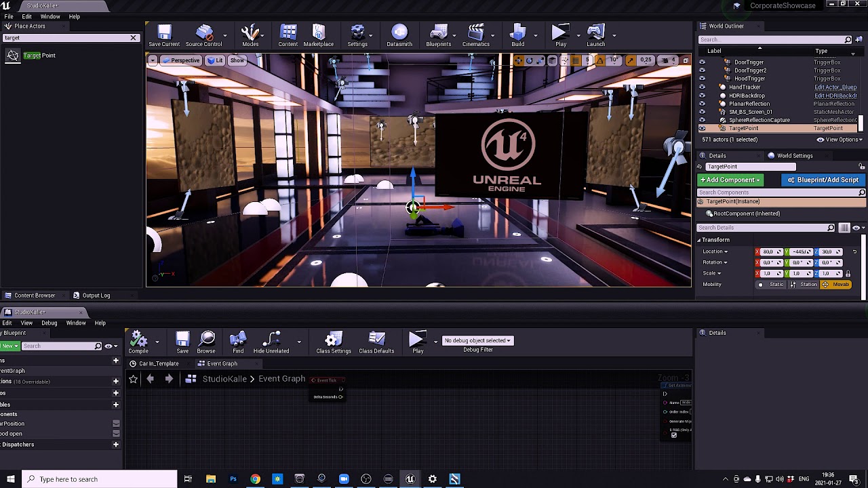
Task: Open the Cinematics toolbar button
Action: (x=476, y=36)
